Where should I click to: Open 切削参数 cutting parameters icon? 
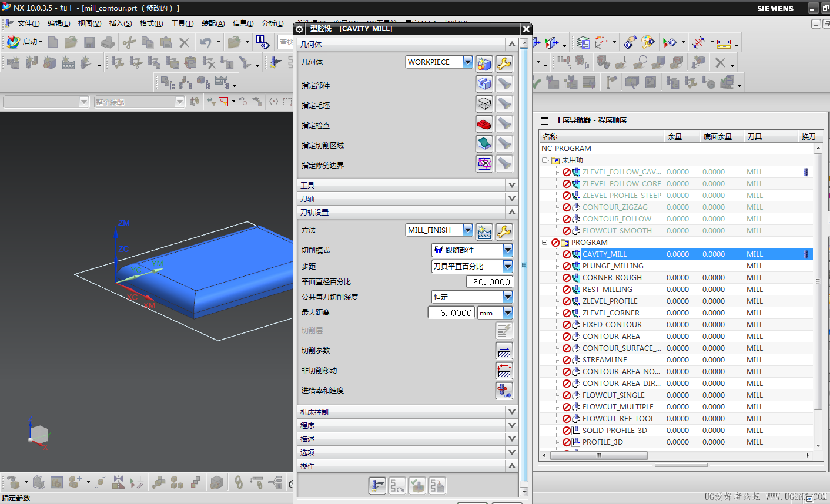504,351
